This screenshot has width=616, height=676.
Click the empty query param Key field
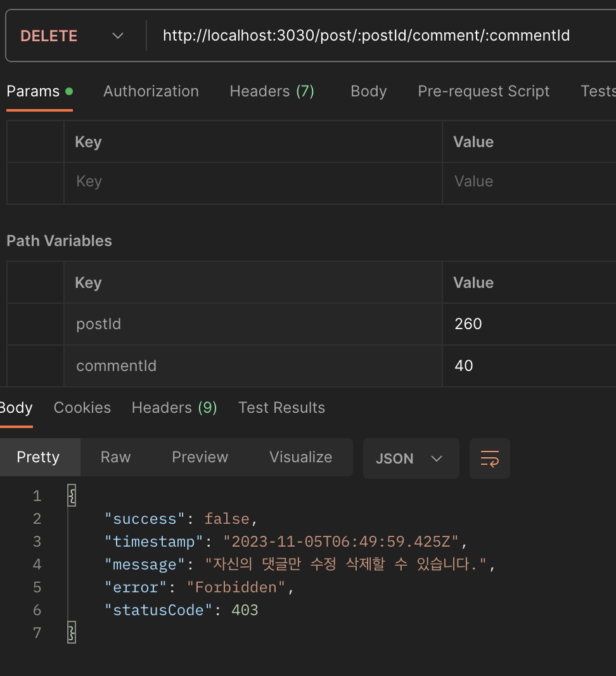pos(253,183)
